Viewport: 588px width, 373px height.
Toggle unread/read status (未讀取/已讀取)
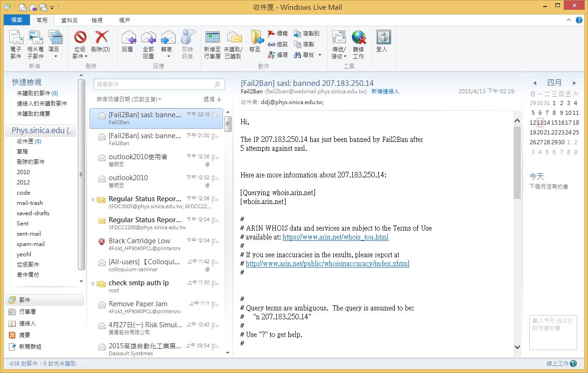pos(233,44)
